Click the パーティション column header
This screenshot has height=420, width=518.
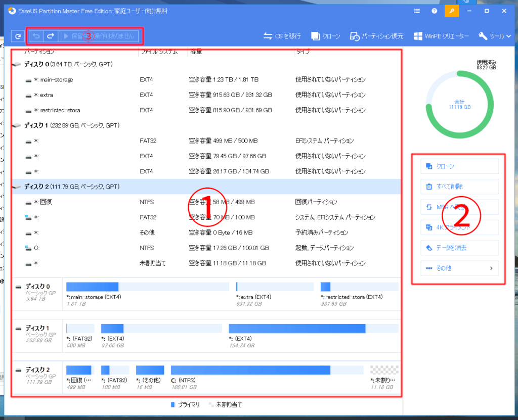point(39,52)
